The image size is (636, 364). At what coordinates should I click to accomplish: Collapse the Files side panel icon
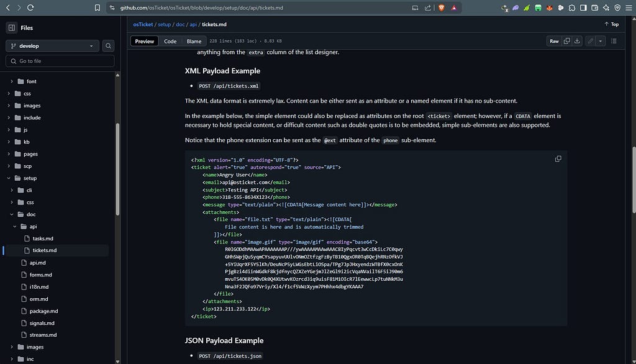[12, 27]
